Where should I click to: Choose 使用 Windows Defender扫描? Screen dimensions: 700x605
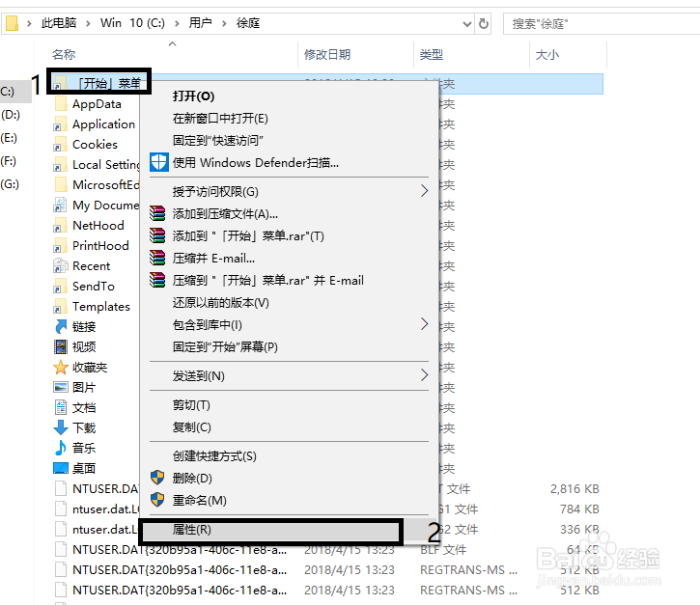tap(289, 163)
